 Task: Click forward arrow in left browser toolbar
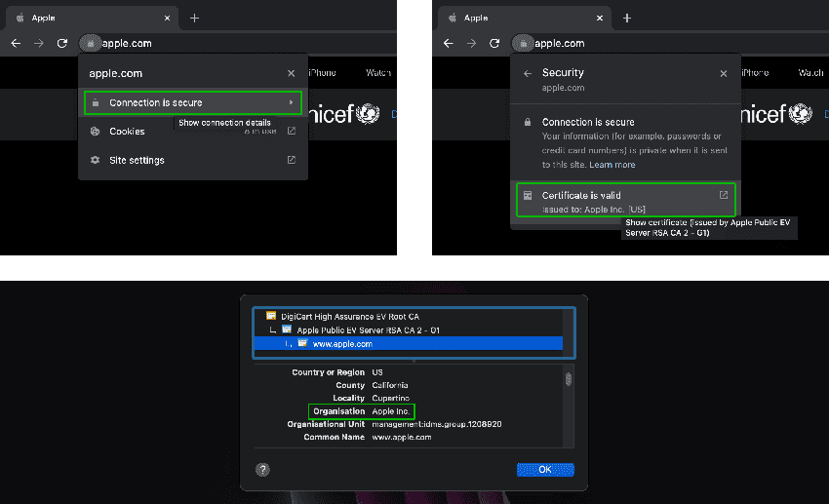39,43
